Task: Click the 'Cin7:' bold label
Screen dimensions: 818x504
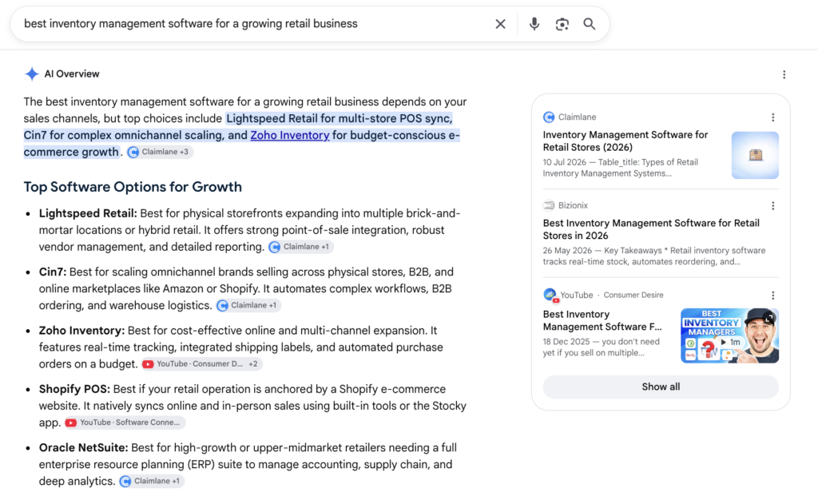Action: 52,272
